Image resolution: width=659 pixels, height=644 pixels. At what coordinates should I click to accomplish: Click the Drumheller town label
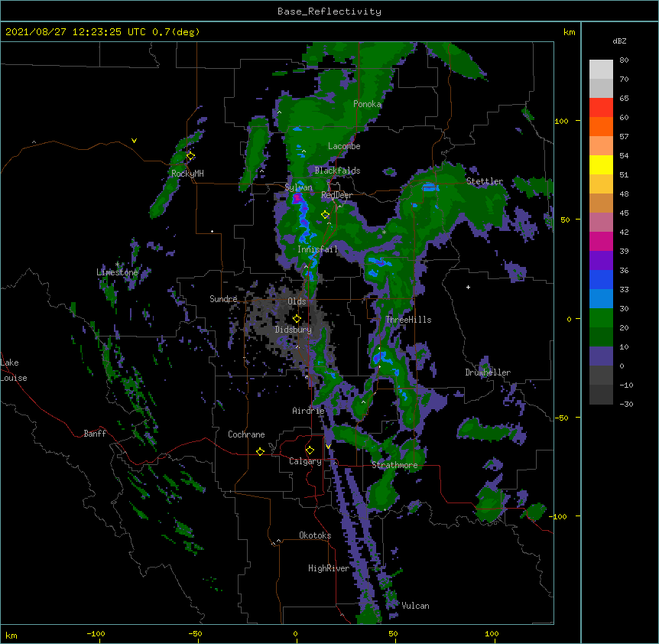pyautogui.click(x=488, y=372)
